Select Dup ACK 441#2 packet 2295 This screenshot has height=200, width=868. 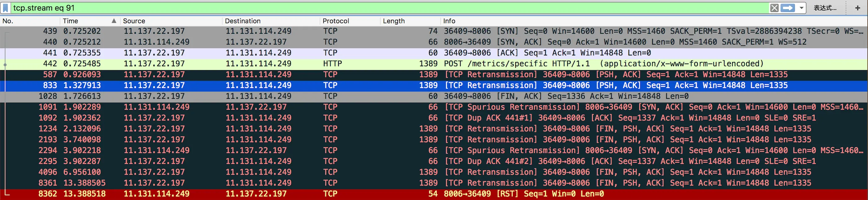434,161
